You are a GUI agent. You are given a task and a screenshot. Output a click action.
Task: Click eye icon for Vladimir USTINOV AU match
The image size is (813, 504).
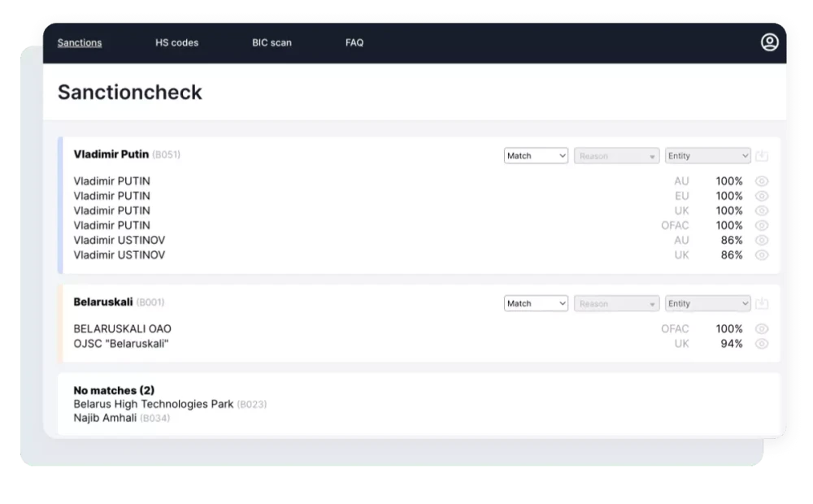(762, 241)
